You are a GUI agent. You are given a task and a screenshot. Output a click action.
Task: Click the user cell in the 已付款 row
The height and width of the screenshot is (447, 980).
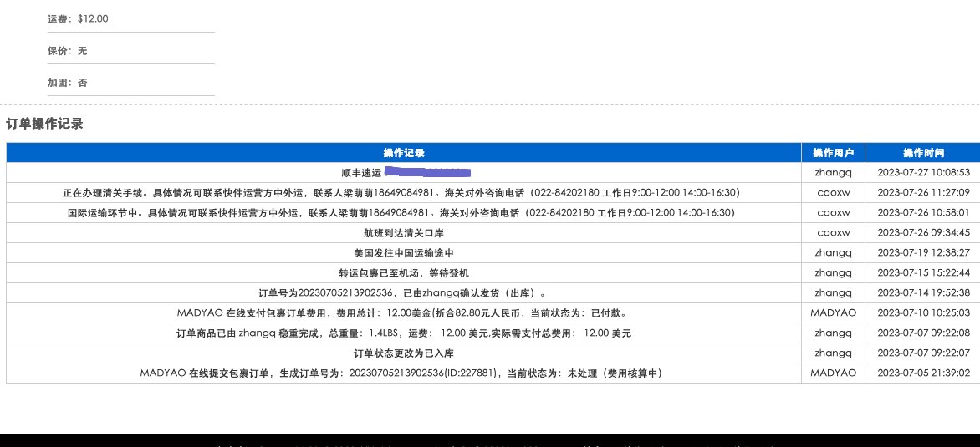coord(833,312)
